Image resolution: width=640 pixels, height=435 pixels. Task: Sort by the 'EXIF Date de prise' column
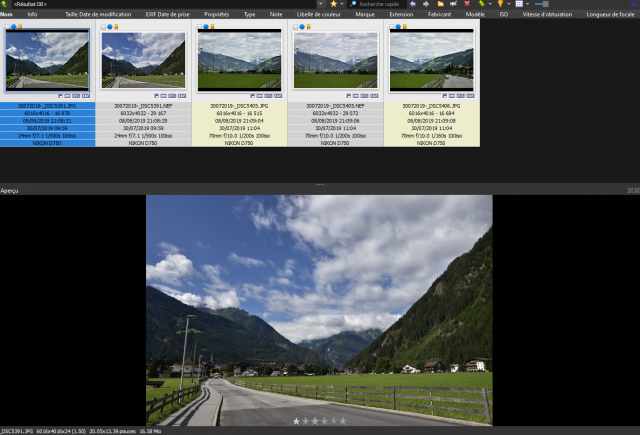pos(168,14)
